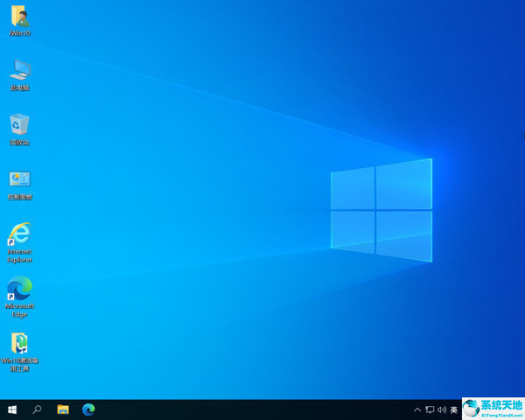Select the Win10 activation tool desktop icon

point(19,343)
